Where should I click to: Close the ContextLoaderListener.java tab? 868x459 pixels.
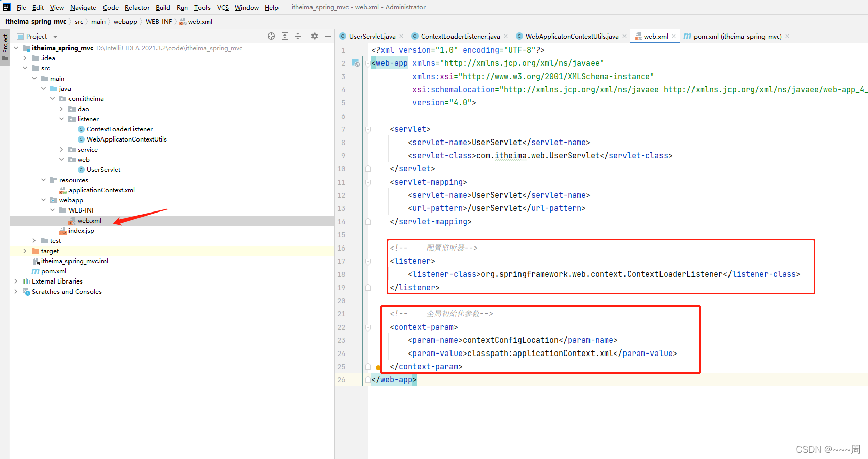(506, 36)
